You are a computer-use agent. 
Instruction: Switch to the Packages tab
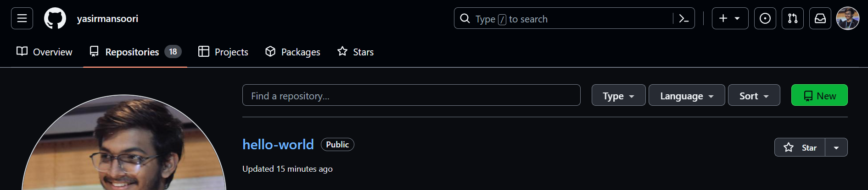pos(293,52)
